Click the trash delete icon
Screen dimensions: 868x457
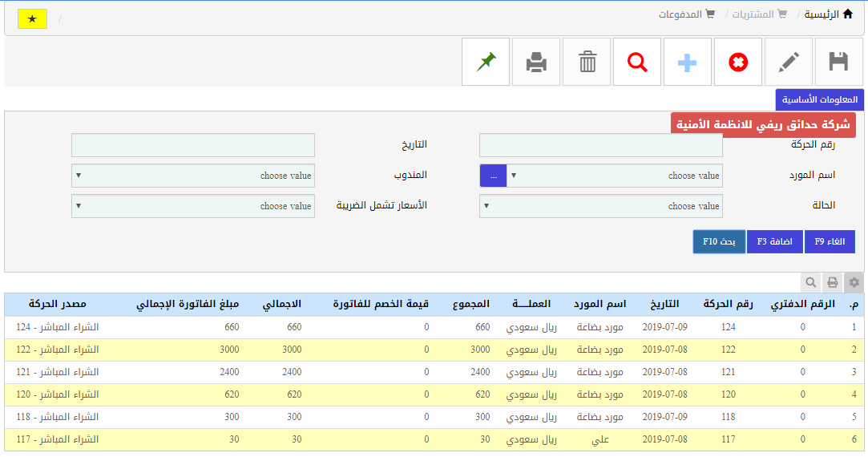pyautogui.click(x=587, y=62)
